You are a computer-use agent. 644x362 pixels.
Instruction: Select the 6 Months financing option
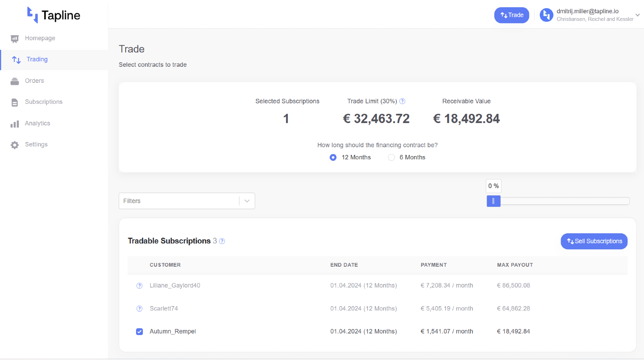[x=391, y=158]
